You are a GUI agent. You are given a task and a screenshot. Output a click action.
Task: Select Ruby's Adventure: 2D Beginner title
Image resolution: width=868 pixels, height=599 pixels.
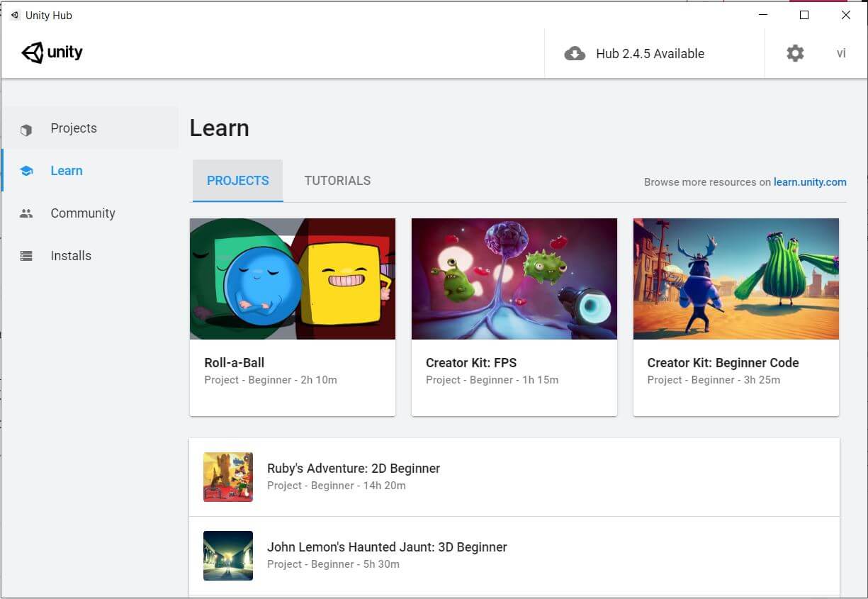(354, 469)
